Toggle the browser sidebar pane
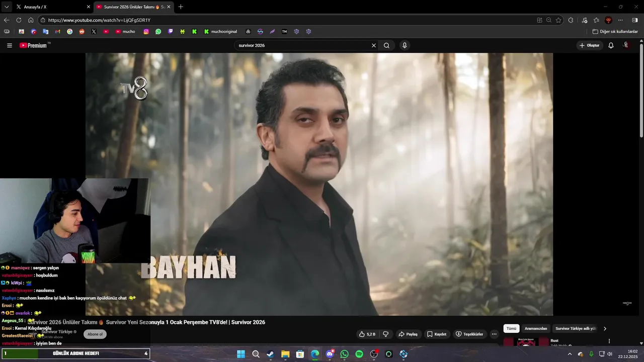Image resolution: width=644 pixels, height=362 pixels. tap(635, 20)
